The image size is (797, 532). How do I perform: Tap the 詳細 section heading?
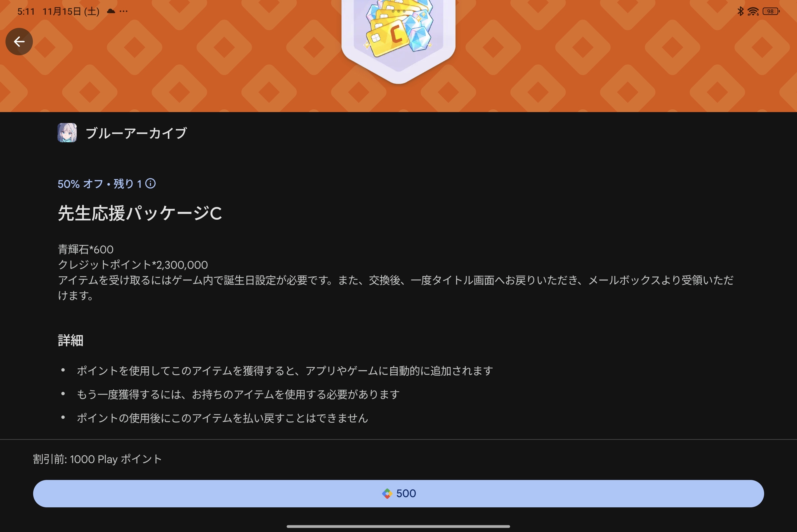point(70,340)
